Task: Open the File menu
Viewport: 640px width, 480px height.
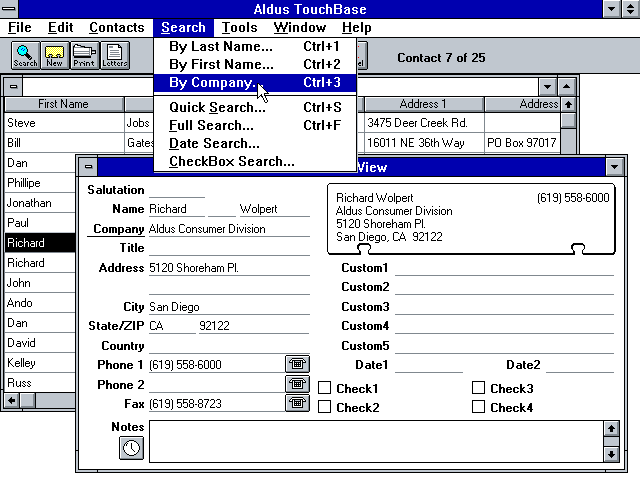Action: pos(20,27)
